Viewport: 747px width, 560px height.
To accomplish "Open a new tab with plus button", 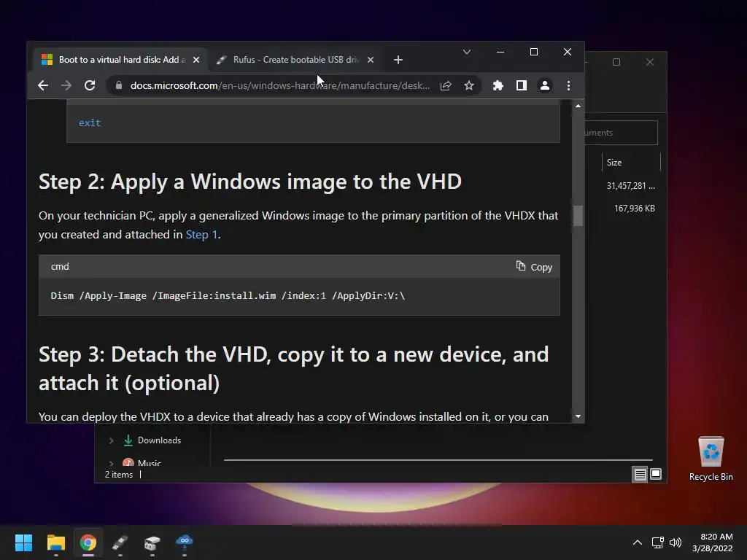I will [x=398, y=60].
